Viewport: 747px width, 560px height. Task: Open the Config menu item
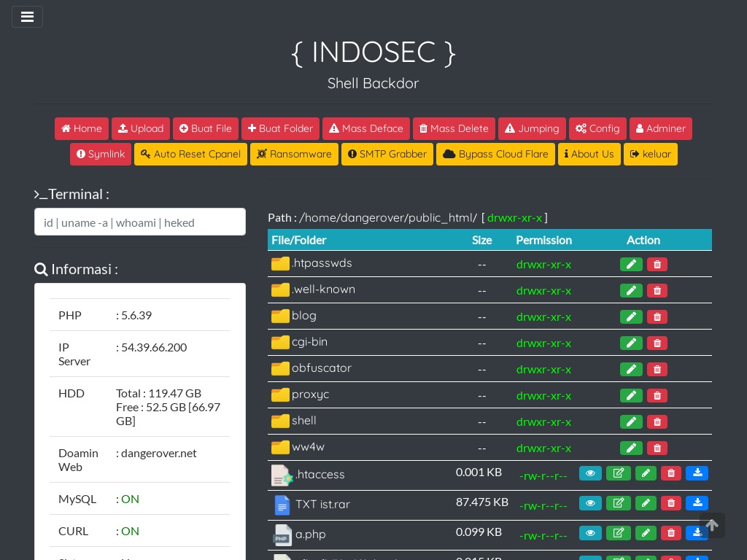tap(597, 128)
